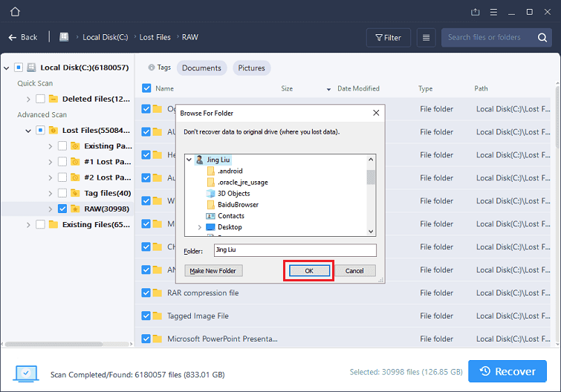Select the 3D Objects folder icon
Viewport: 561px width, 392px height.
point(210,193)
